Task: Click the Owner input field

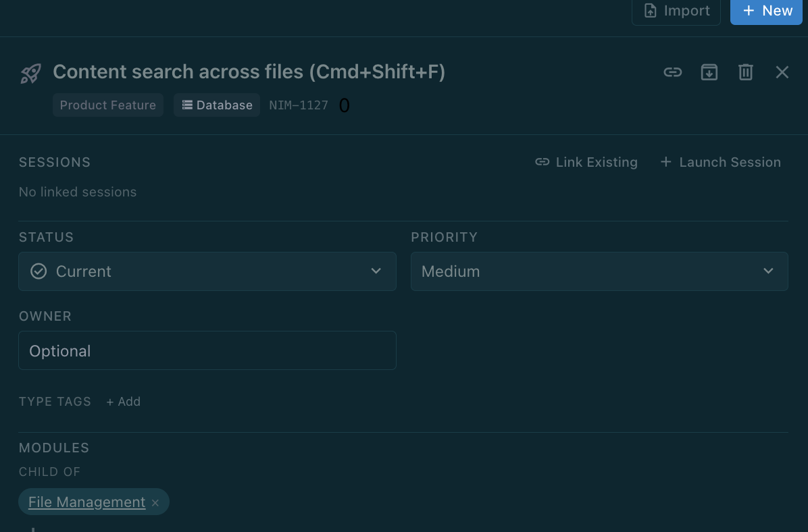Action: (207, 350)
